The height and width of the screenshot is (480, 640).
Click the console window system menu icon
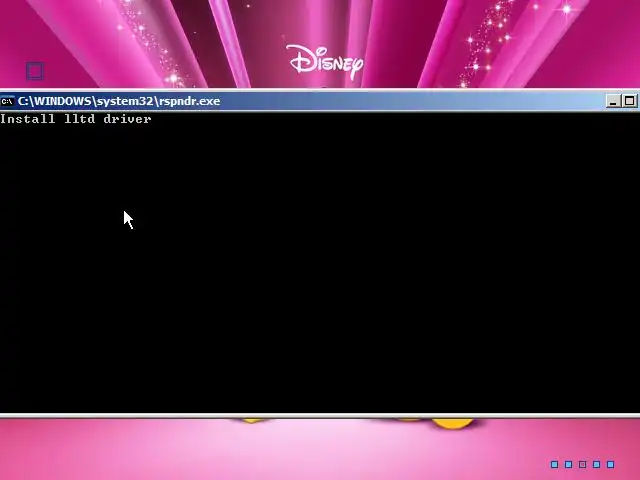(x=7, y=101)
